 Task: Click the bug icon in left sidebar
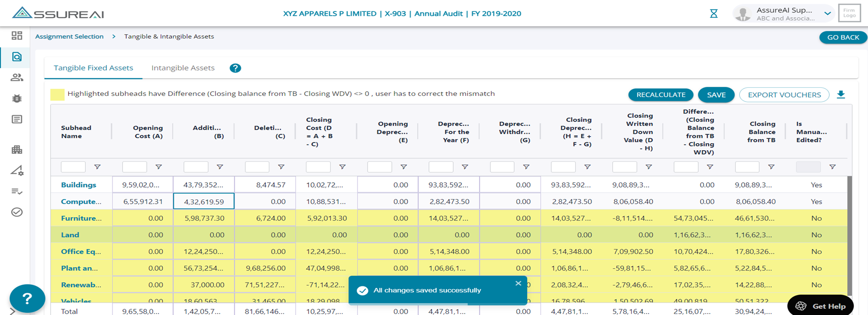tap(17, 98)
